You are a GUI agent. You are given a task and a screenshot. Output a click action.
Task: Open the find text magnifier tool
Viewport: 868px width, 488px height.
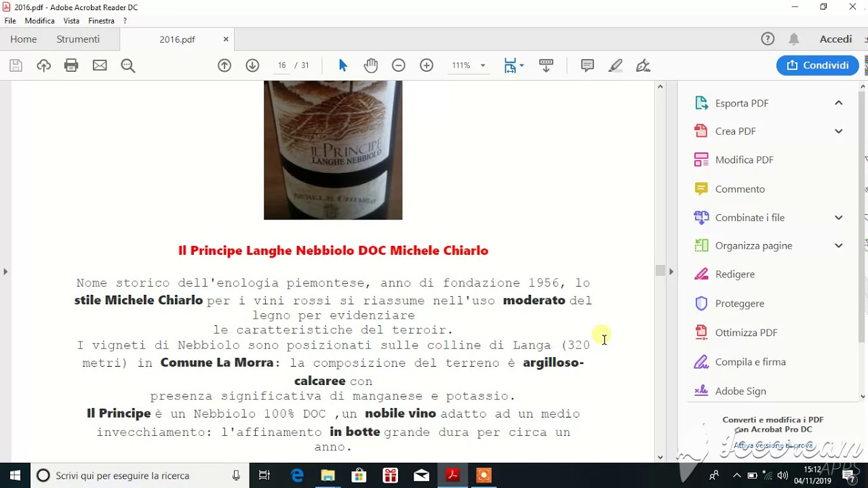[x=128, y=66]
